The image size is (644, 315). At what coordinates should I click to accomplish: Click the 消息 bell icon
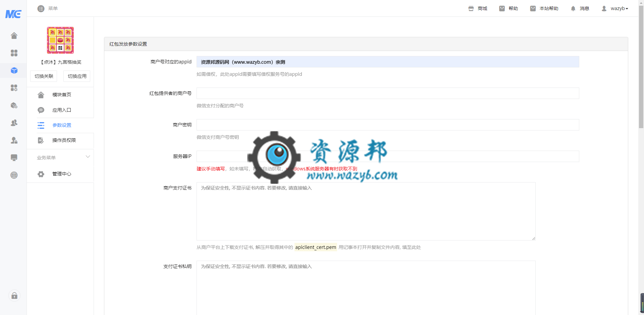pos(573,8)
